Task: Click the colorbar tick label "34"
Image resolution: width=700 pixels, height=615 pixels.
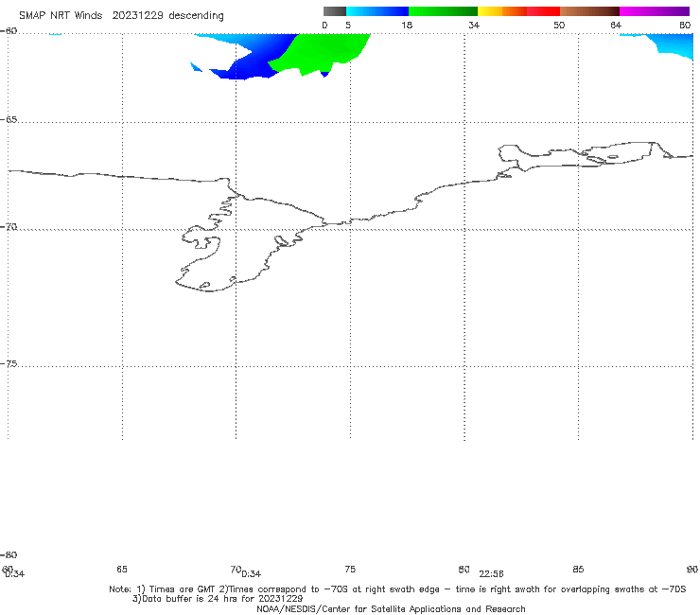Action: coord(474,26)
